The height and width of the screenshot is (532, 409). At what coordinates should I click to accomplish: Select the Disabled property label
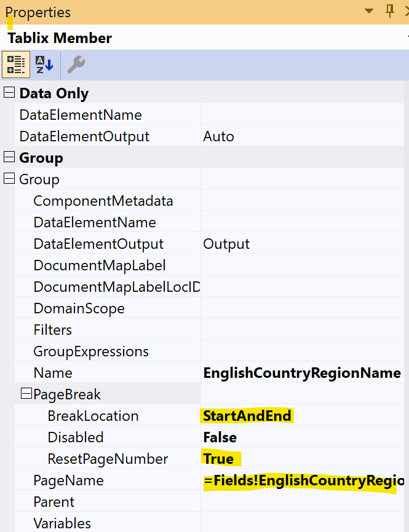pyautogui.click(x=76, y=437)
